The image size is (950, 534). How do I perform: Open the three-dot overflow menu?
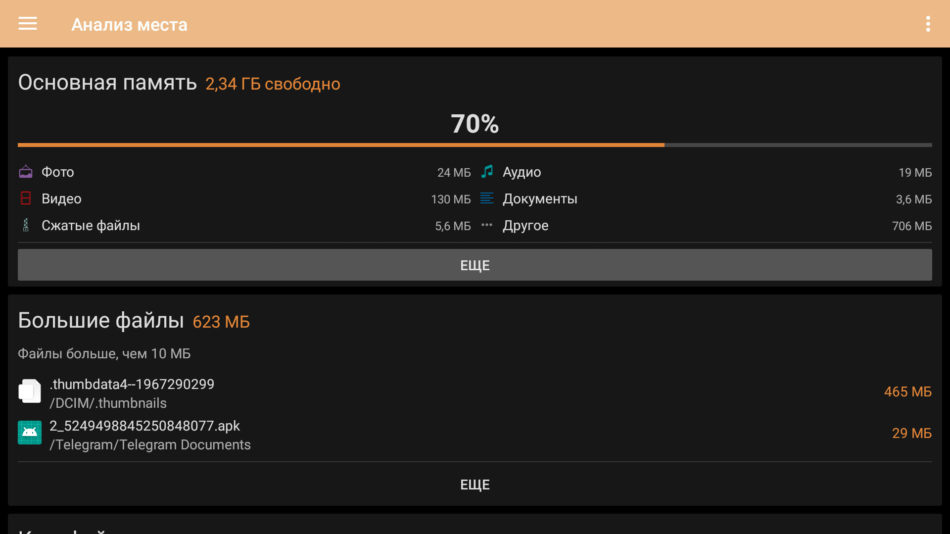point(928,24)
